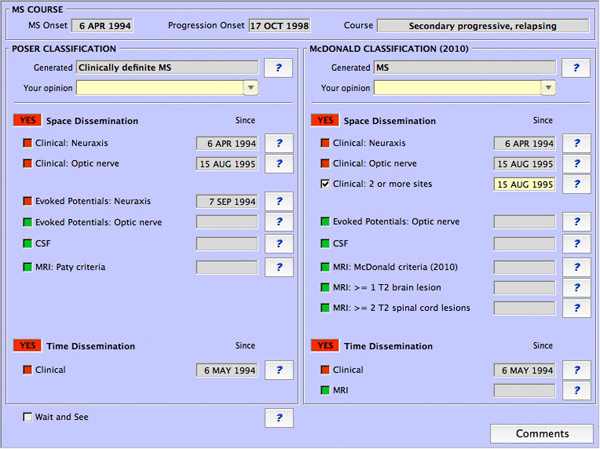
Task: Click McDonald Time Dissemination MRI green indicator
Action: [x=325, y=390]
